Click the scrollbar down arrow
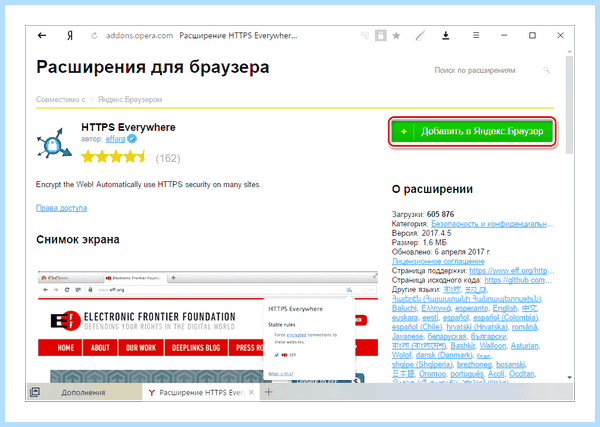 [x=569, y=377]
